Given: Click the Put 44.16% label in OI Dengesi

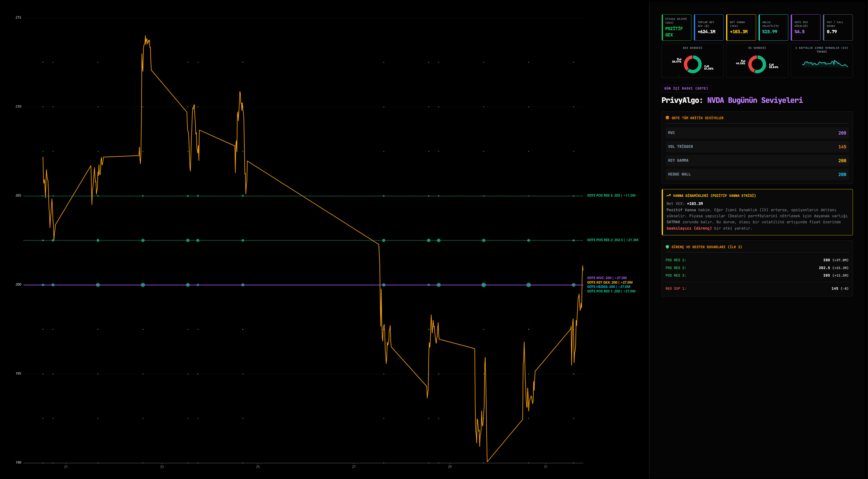Looking at the screenshot, I should (740, 62).
